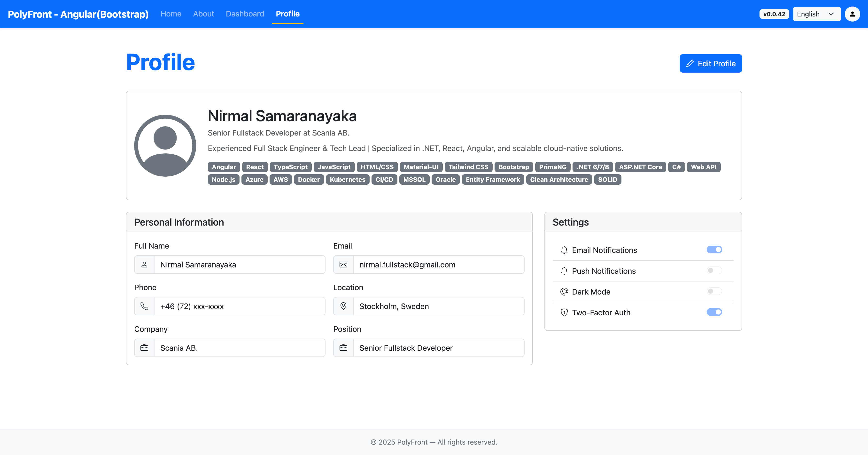Click the large profile avatar image
Image resolution: width=868 pixels, height=455 pixels.
click(165, 145)
